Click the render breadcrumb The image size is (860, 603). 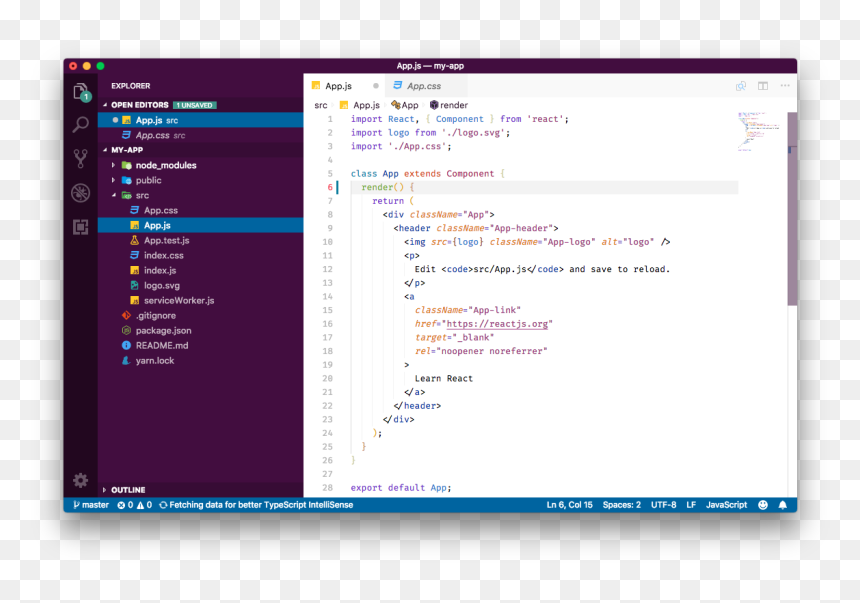coord(449,105)
